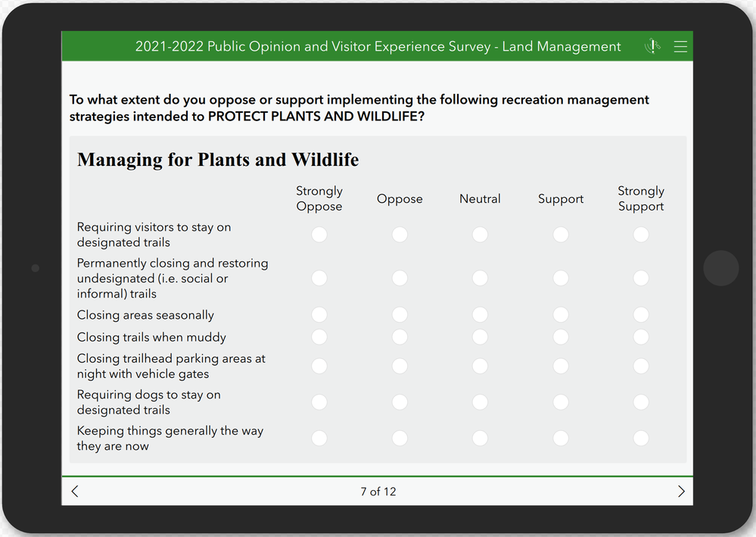Click the page indicator '7 of 12'
Viewport: 756px width, 537px height.
coord(378,492)
